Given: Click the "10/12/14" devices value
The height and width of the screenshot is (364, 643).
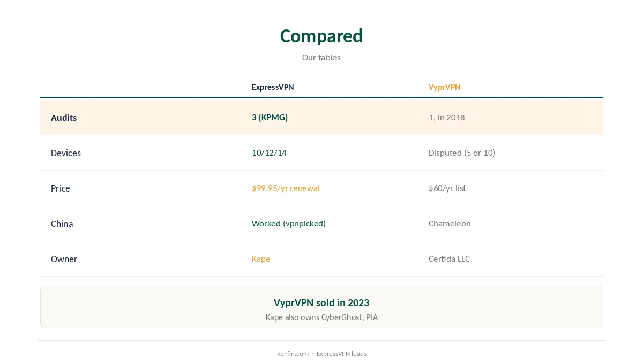Looking at the screenshot, I should 269,153.
